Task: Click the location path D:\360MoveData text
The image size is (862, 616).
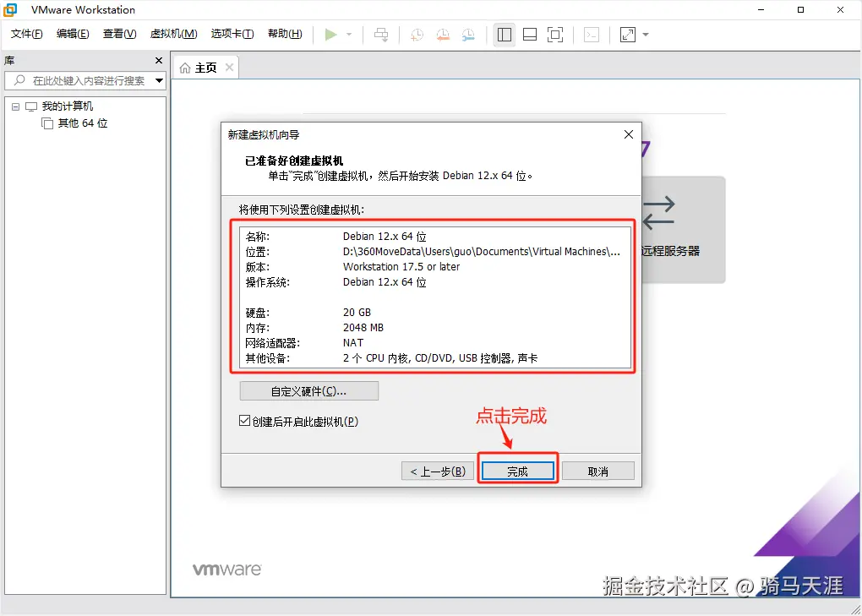Action: point(482,252)
